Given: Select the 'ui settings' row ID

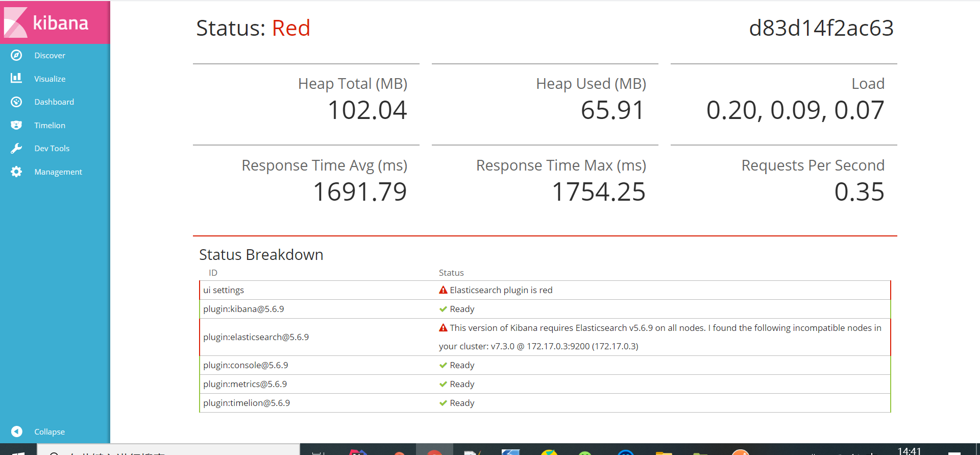Looking at the screenshot, I should pyautogui.click(x=224, y=290).
